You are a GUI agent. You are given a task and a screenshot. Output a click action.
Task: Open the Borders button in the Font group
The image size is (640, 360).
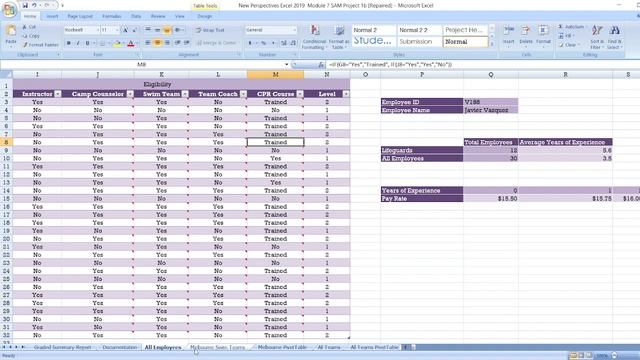coord(102,43)
